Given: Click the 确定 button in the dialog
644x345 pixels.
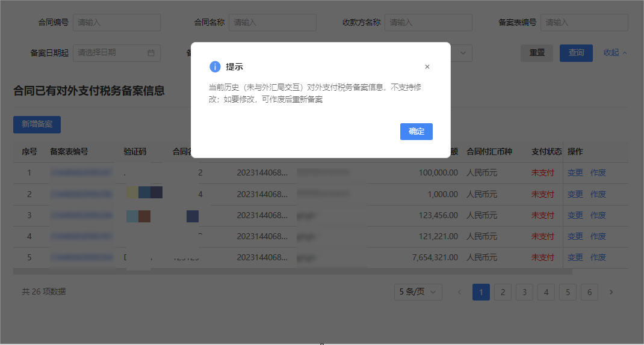Looking at the screenshot, I should [x=416, y=132].
